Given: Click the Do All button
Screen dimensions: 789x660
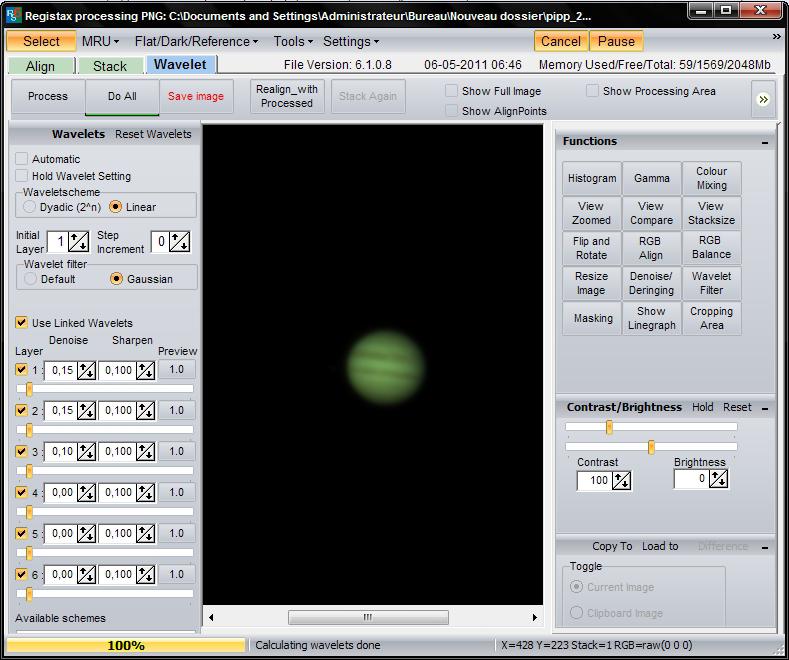Looking at the screenshot, I should pos(122,97).
